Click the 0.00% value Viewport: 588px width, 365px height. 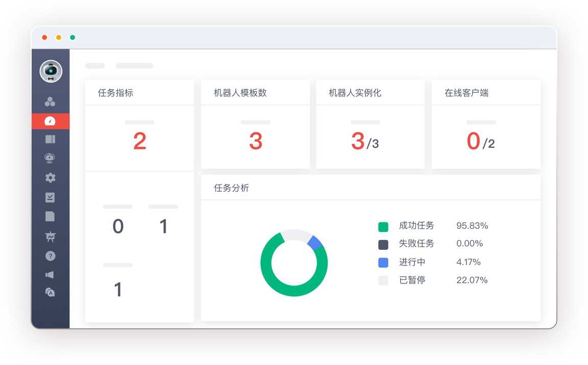tap(470, 243)
